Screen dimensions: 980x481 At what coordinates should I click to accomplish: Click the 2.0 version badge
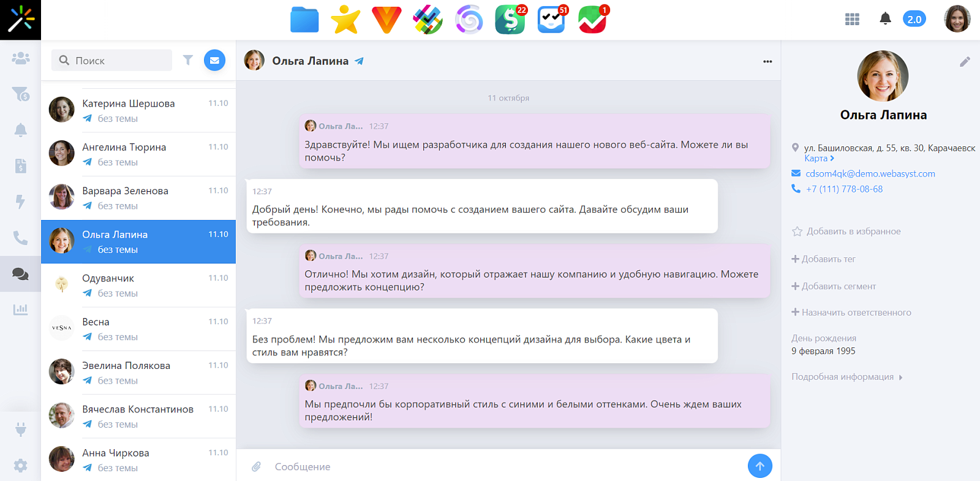[x=914, y=19]
